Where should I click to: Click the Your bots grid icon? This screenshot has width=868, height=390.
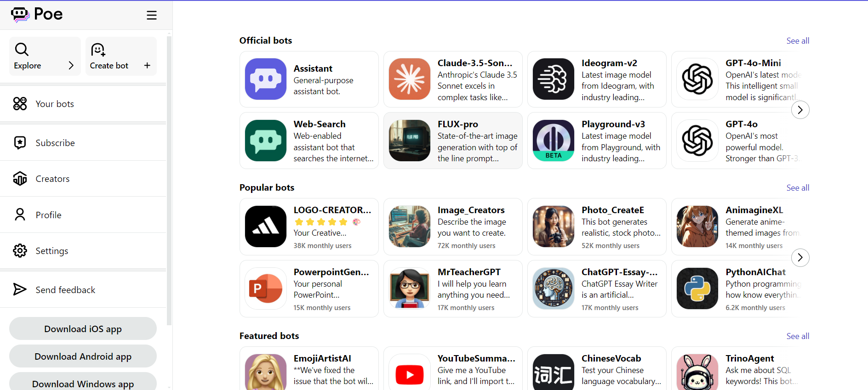20,104
